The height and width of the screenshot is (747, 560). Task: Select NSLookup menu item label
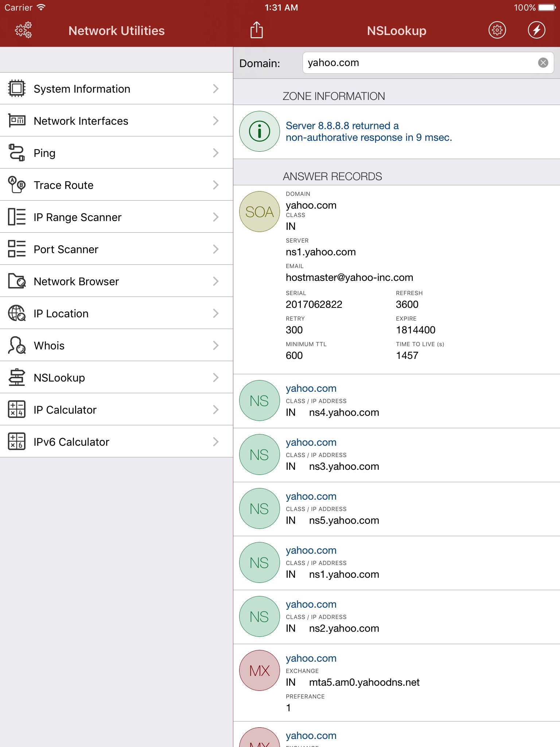pyautogui.click(x=59, y=378)
